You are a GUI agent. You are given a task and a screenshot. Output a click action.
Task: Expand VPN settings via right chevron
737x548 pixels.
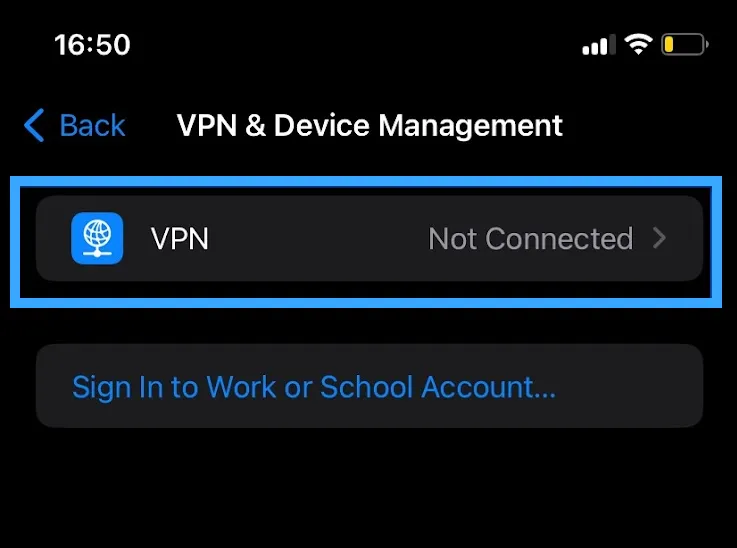click(x=659, y=238)
